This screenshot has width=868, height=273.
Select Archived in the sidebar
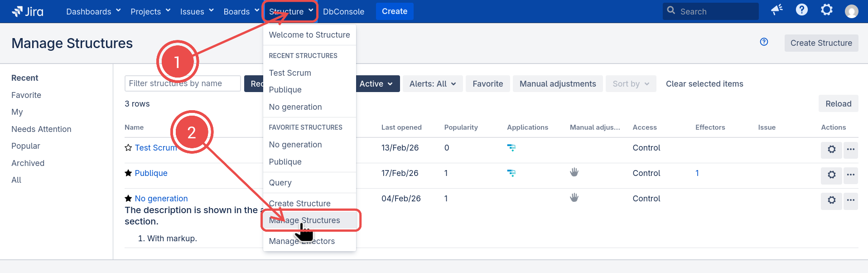click(x=28, y=163)
